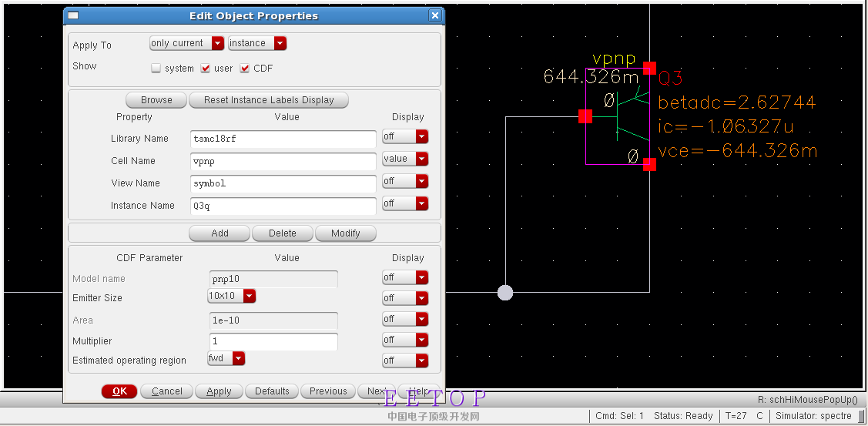
Task: Uncheck the CDF checkbox
Action: pos(245,68)
